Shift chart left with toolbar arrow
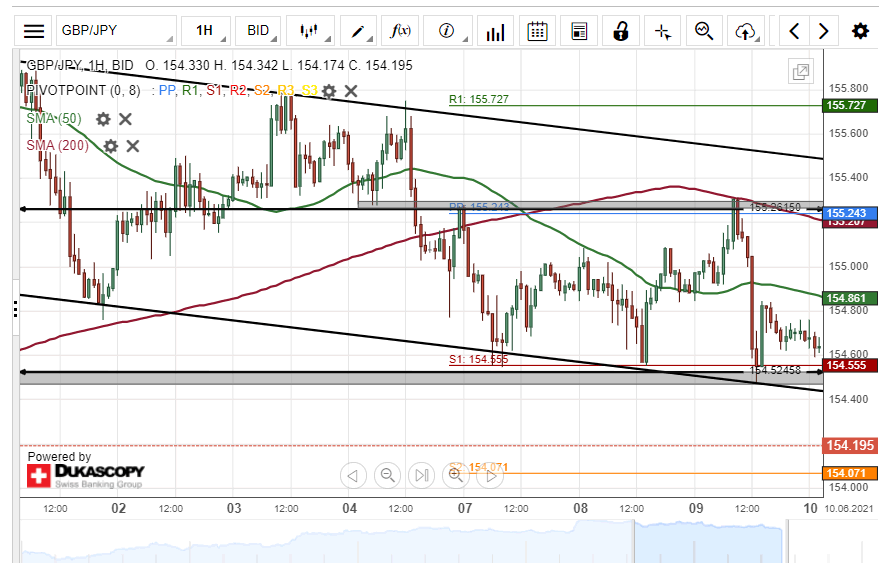 pos(794,30)
